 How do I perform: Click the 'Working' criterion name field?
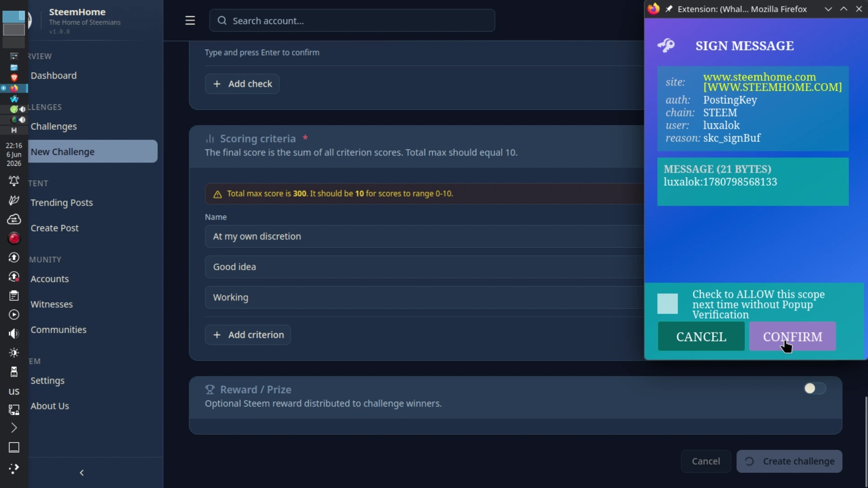(425, 297)
